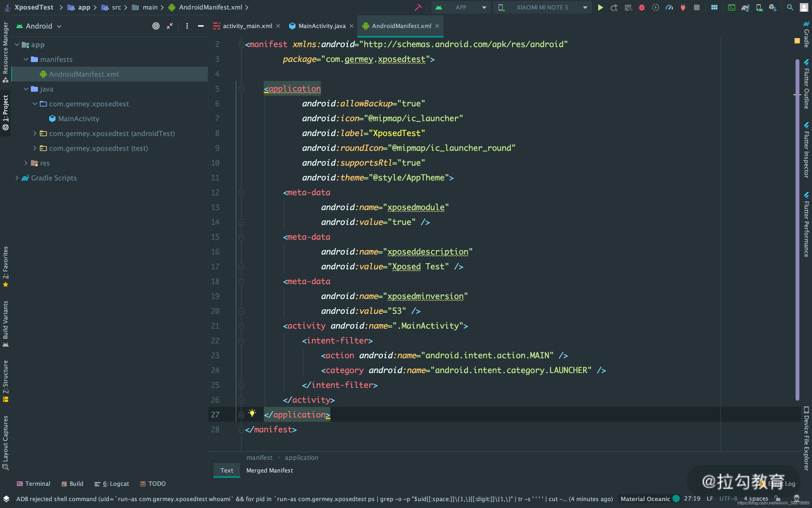Expand com.germey.xposedtest (androidTest) package
This screenshot has width=812, height=508.
click(x=35, y=133)
